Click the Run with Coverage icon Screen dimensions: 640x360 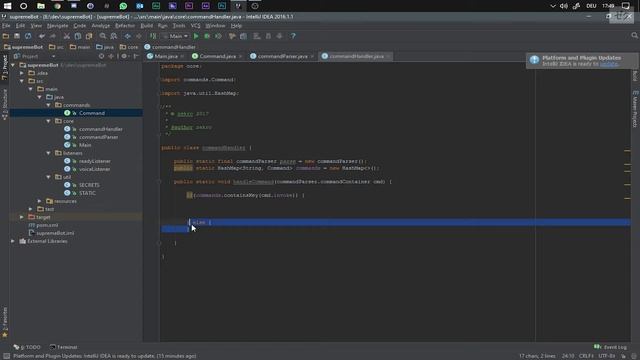coord(218,36)
